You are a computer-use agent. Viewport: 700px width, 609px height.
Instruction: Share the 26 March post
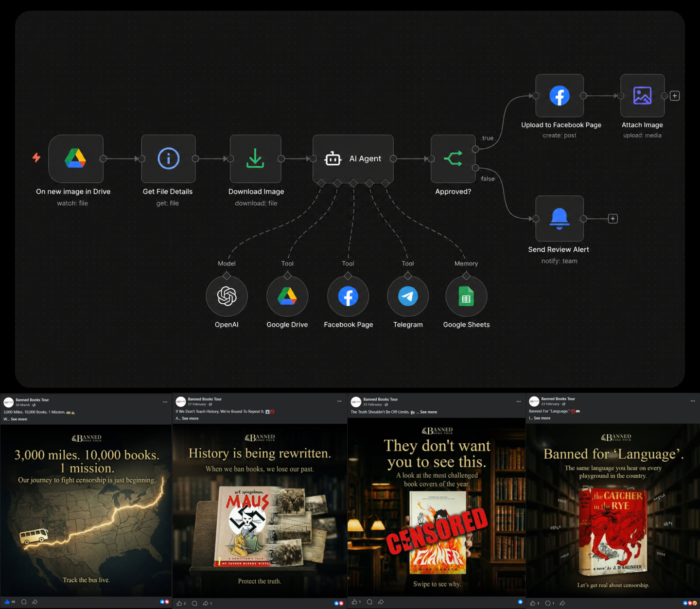(35, 602)
